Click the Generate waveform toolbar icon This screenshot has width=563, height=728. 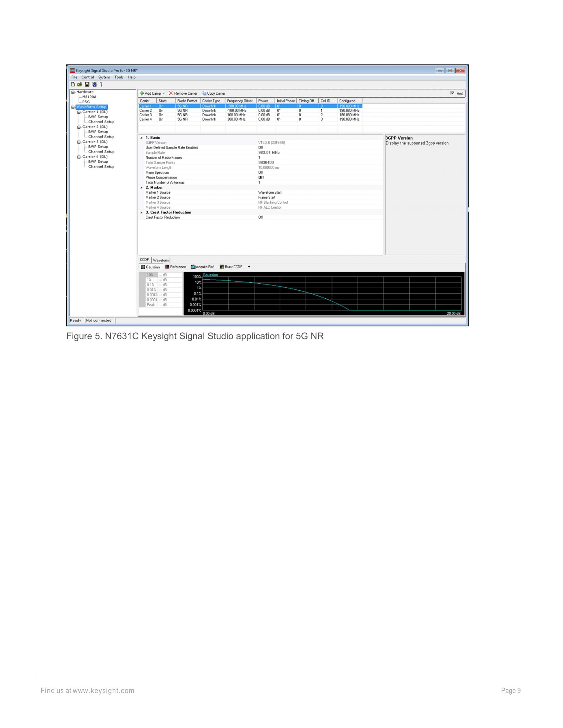coord(94,84)
